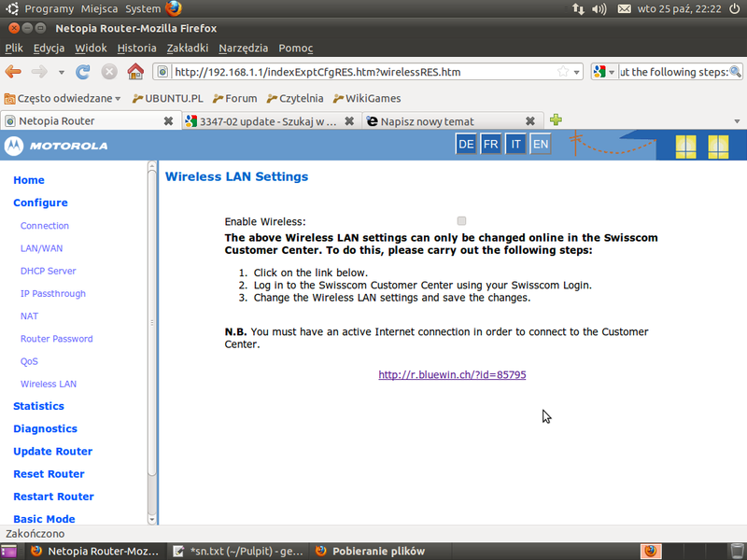Viewport: 747px width, 560px height.
Task: Open the Pomoc menu
Action: (x=295, y=49)
